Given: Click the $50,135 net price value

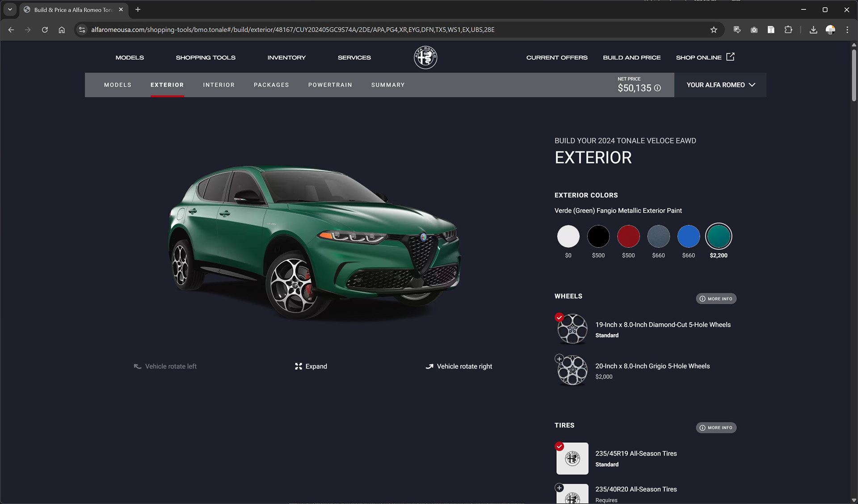Looking at the screenshot, I should point(634,88).
